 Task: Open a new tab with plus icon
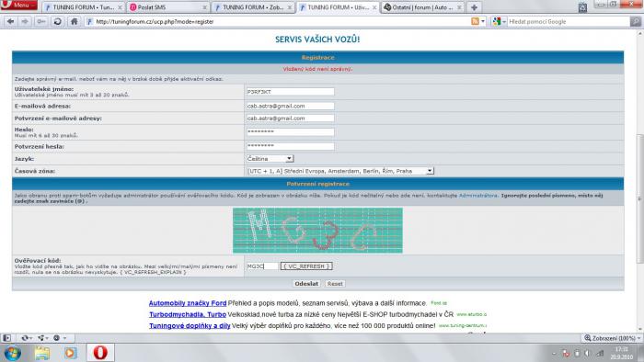(474, 7)
